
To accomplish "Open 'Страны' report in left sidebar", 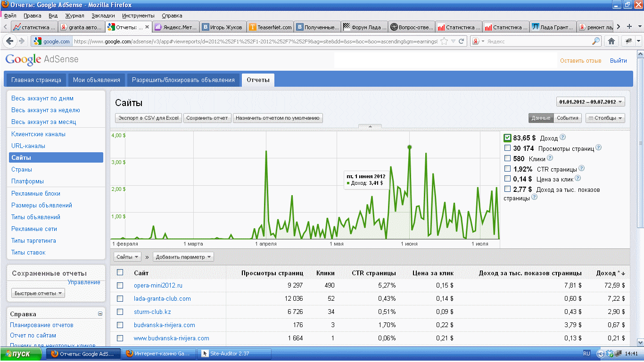I will [x=22, y=169].
